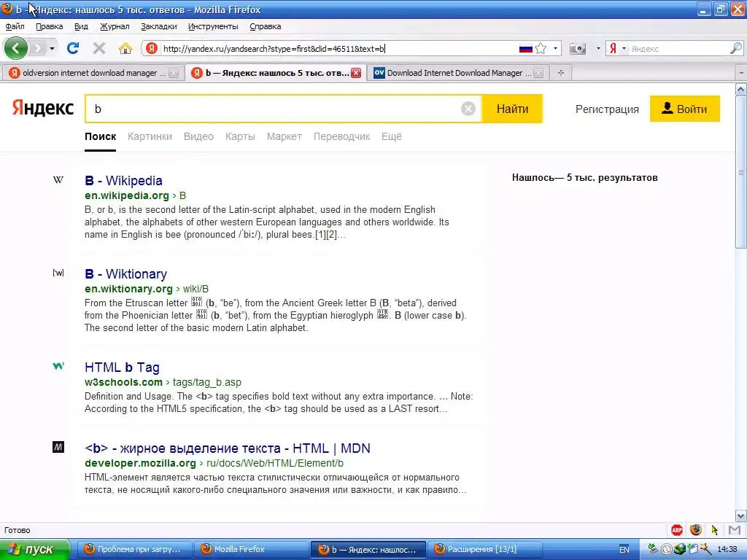List all tabs with the tab strip arrow
The width and height of the screenshot is (747, 560).
pos(741,73)
